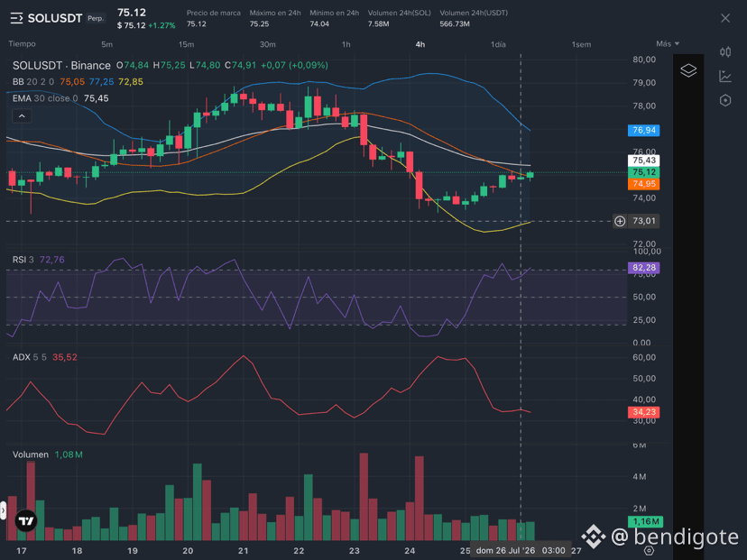Click the date 23 on time axis
The height and width of the screenshot is (560, 747).
point(354,551)
